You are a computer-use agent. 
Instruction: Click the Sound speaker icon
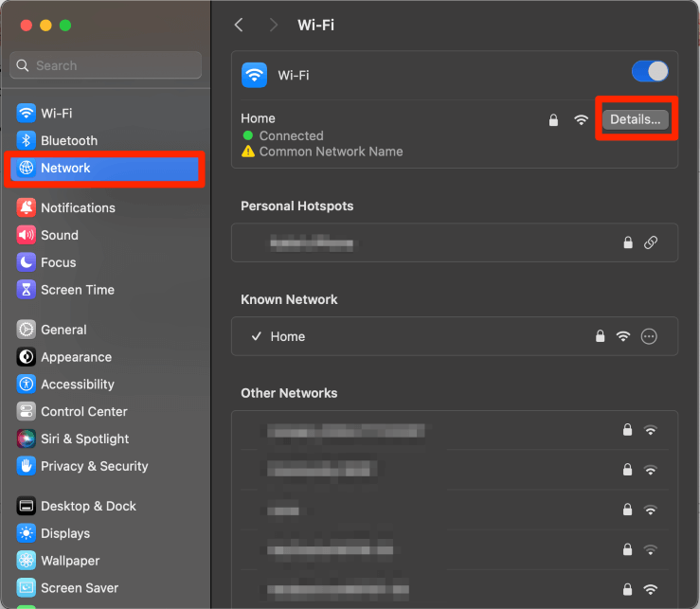tap(26, 235)
